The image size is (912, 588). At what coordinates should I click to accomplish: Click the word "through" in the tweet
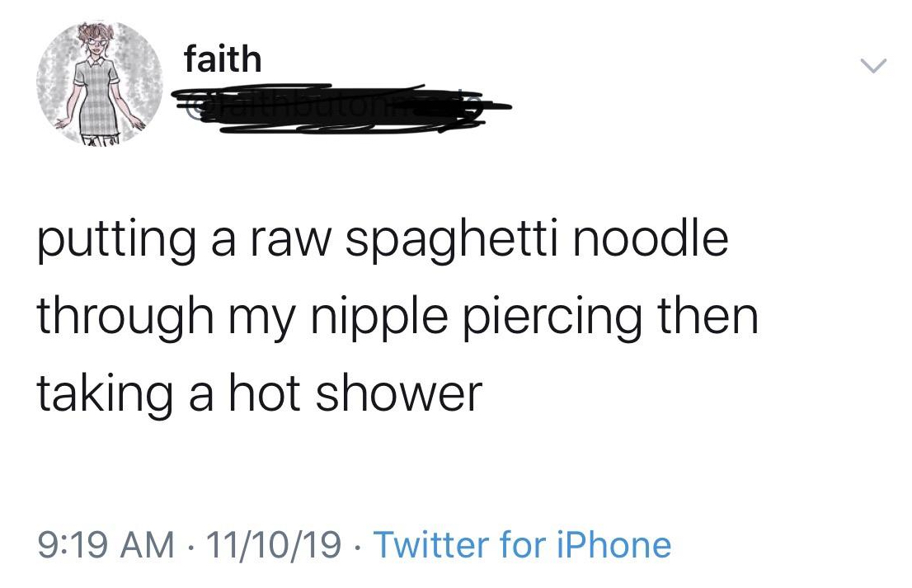pos(125,318)
